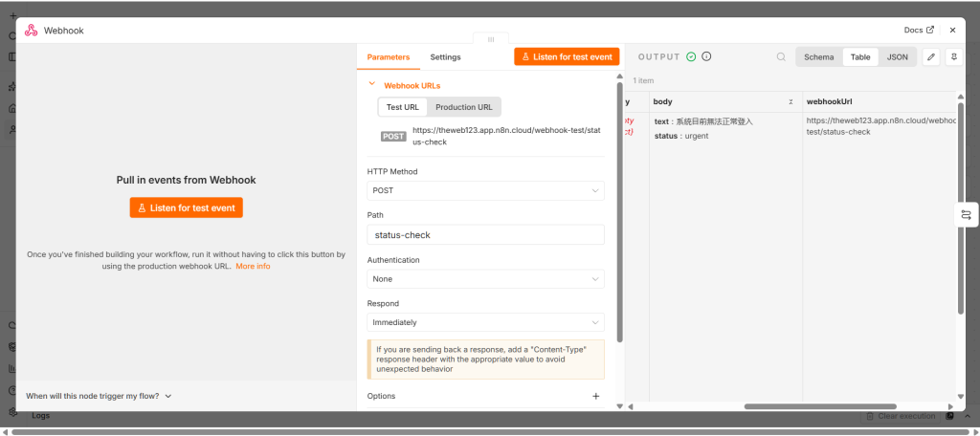This screenshot has width=980, height=436.
Task: Select the Production URL tab
Action: pyautogui.click(x=464, y=107)
